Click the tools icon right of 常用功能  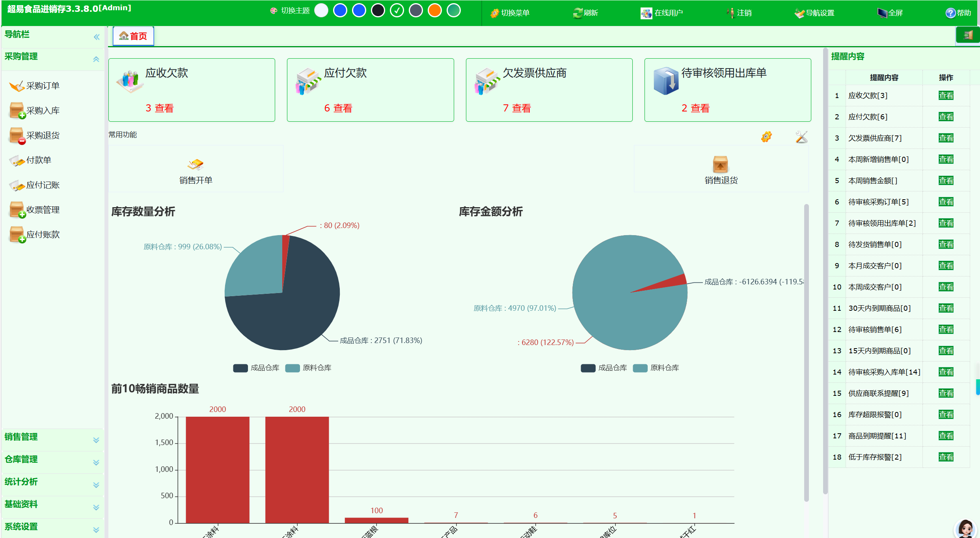[801, 137]
